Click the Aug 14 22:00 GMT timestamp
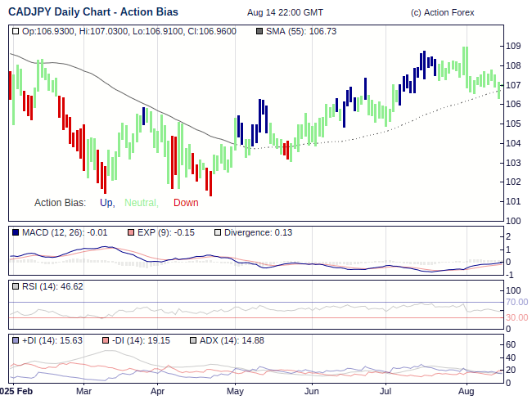 pyautogui.click(x=284, y=12)
